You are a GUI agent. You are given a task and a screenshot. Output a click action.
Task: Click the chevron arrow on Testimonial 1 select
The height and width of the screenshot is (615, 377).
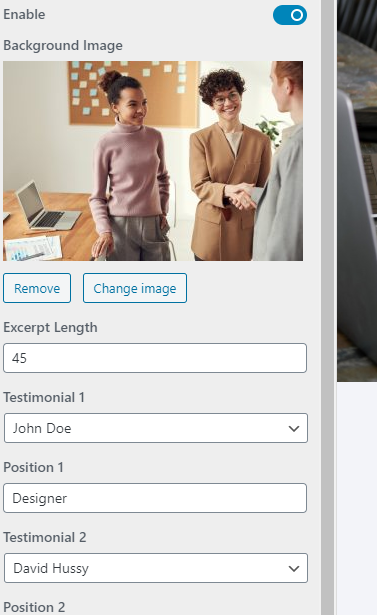(x=294, y=429)
